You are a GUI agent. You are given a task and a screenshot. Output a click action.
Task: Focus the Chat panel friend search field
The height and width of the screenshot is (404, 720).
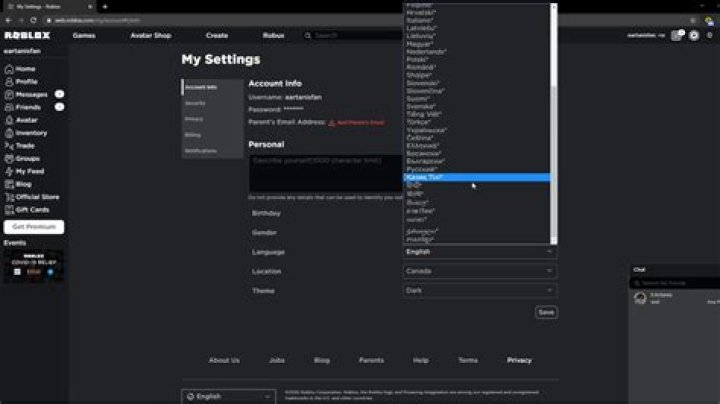pyautogui.click(x=676, y=283)
